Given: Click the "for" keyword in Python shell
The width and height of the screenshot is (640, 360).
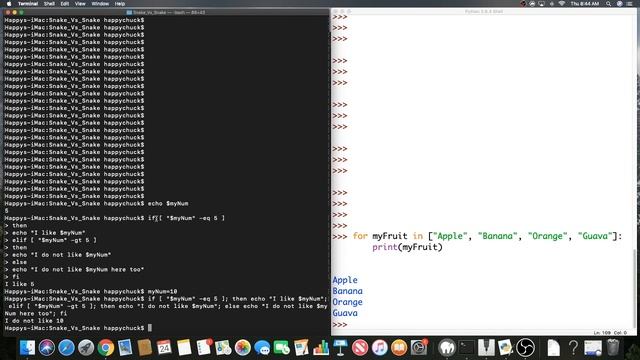Looking at the screenshot, I should (x=360, y=236).
